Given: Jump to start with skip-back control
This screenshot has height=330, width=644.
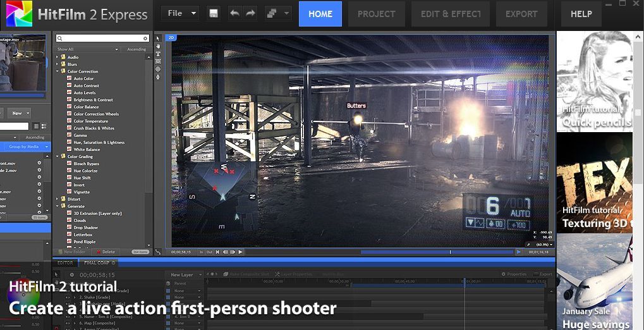Looking at the screenshot, I should pyautogui.click(x=217, y=252).
